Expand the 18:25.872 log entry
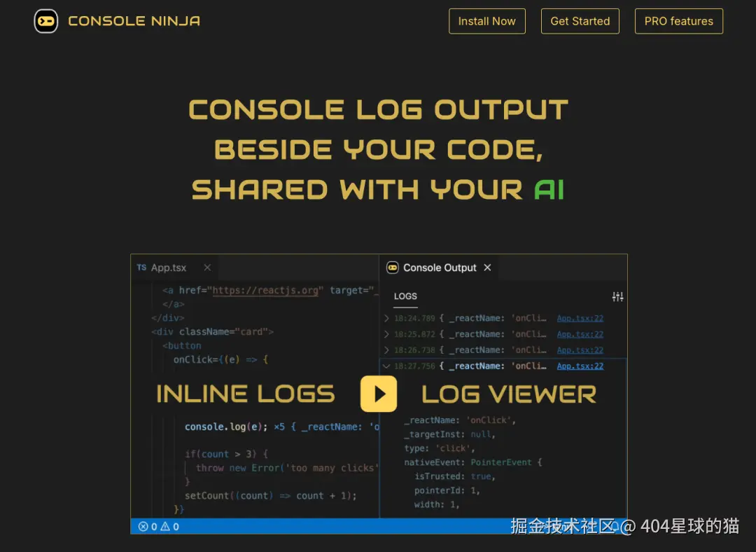This screenshot has width=756, height=552. (386, 334)
